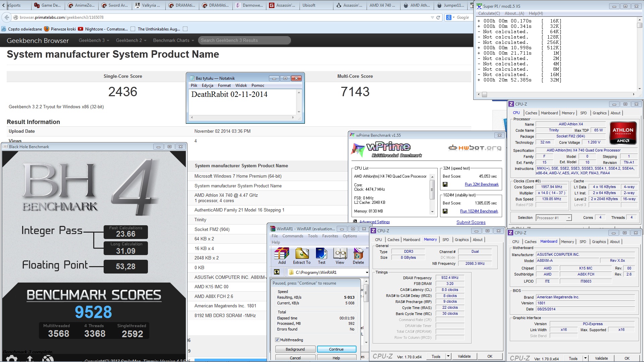Click the Continue button in WinRAR dialog
Image resolution: width=644 pixels, height=362 pixels.
point(336,349)
